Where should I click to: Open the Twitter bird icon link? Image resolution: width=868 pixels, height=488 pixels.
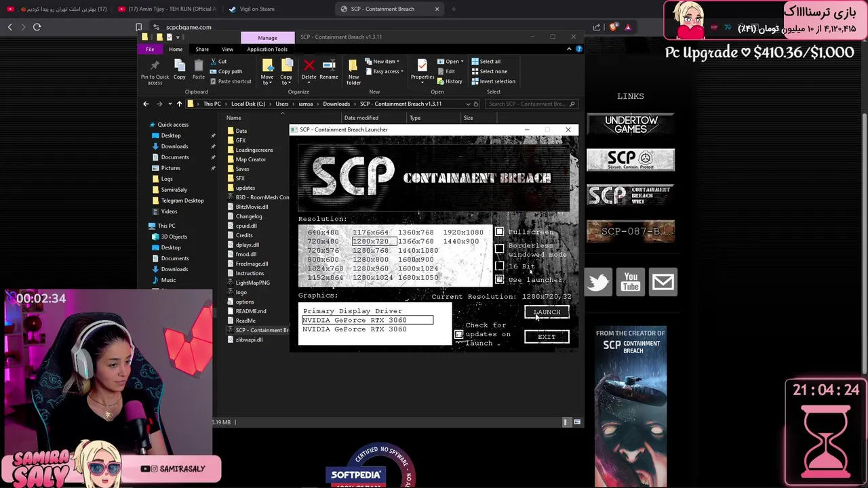[598, 282]
